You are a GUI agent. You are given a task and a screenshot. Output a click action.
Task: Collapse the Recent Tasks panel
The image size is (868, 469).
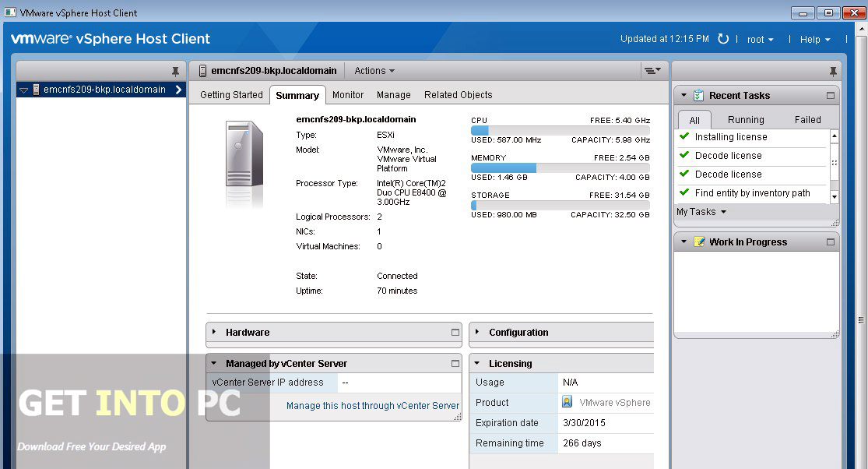pos(684,95)
